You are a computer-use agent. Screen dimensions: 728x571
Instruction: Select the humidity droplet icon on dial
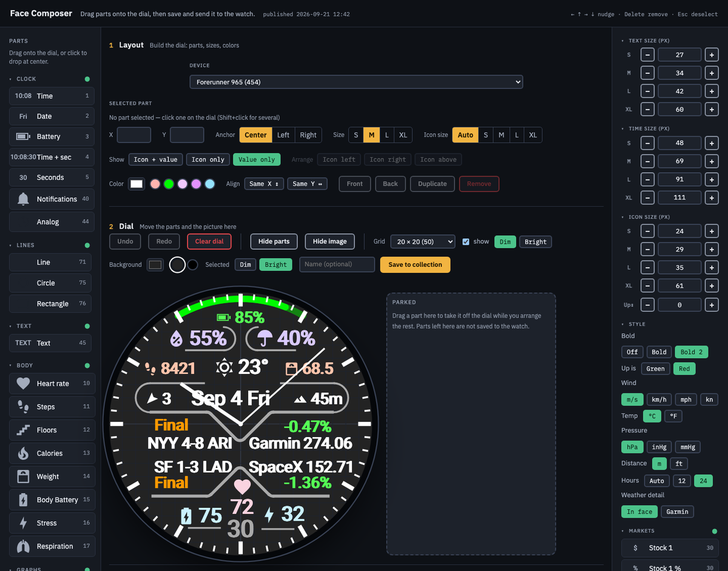pos(177,338)
